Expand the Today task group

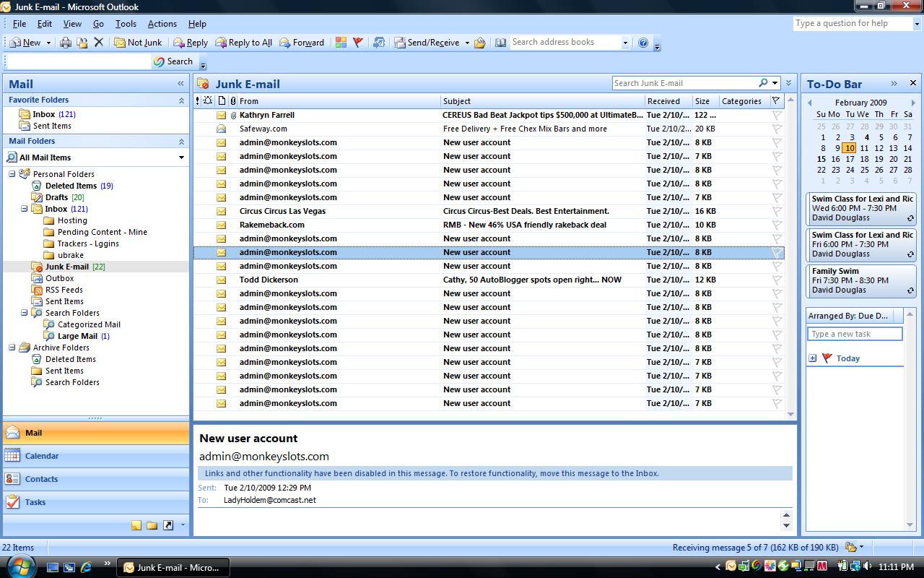click(x=813, y=358)
